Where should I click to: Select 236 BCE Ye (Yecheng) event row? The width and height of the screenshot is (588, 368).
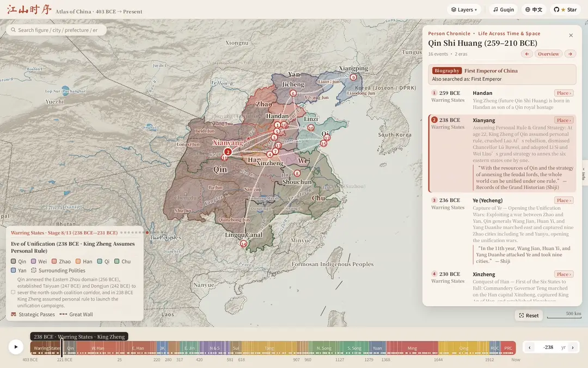pyautogui.click(x=502, y=230)
